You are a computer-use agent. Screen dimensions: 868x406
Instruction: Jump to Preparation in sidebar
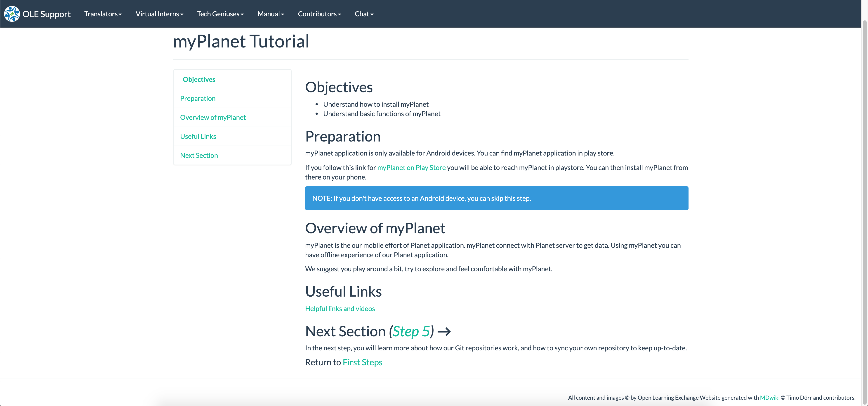232,98
